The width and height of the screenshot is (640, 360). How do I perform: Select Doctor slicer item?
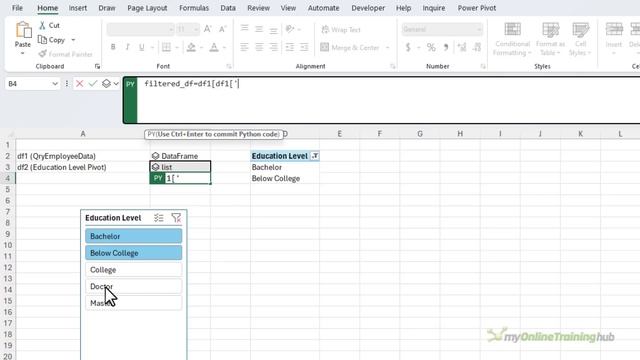pos(133,286)
